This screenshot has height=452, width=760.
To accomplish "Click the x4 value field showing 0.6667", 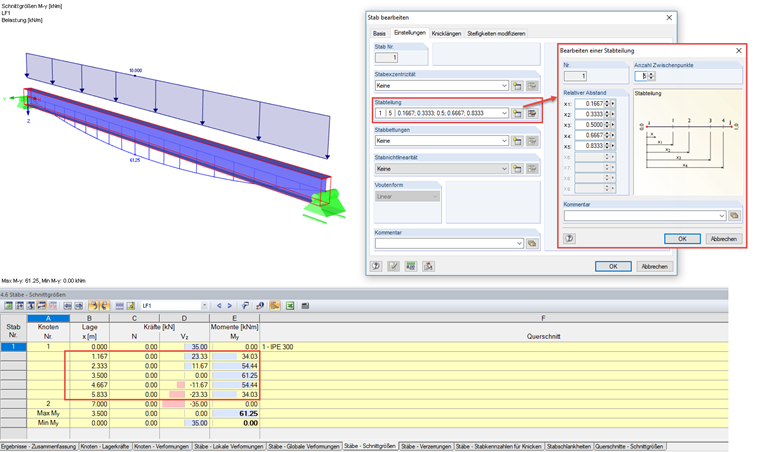I will tap(589, 135).
